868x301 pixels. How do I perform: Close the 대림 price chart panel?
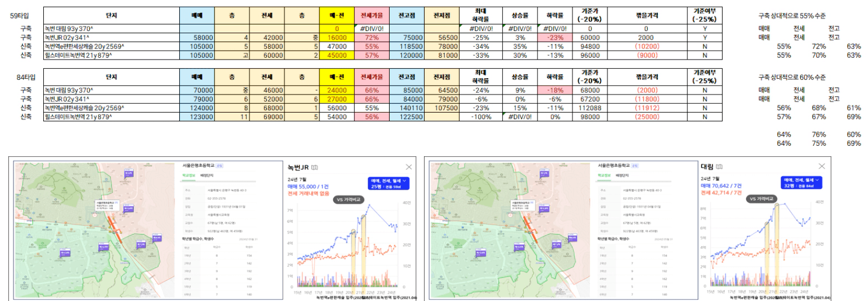[x=822, y=166]
